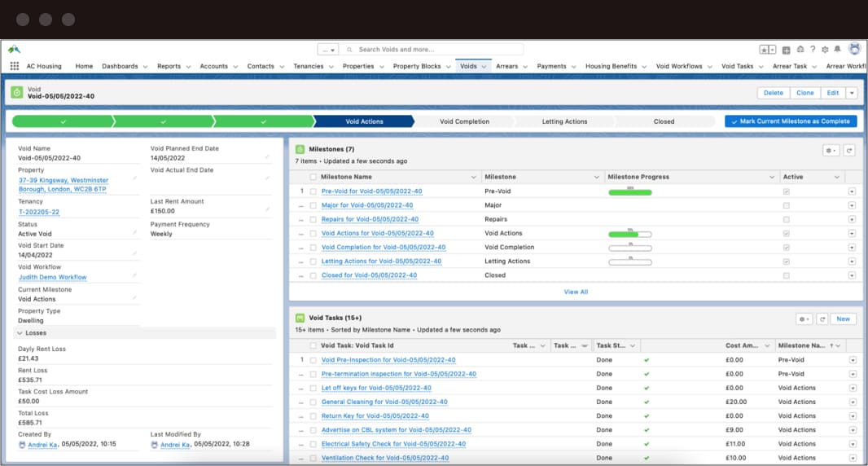Select the General Cleaning task checkbox
The width and height of the screenshot is (868, 466).
(313, 402)
